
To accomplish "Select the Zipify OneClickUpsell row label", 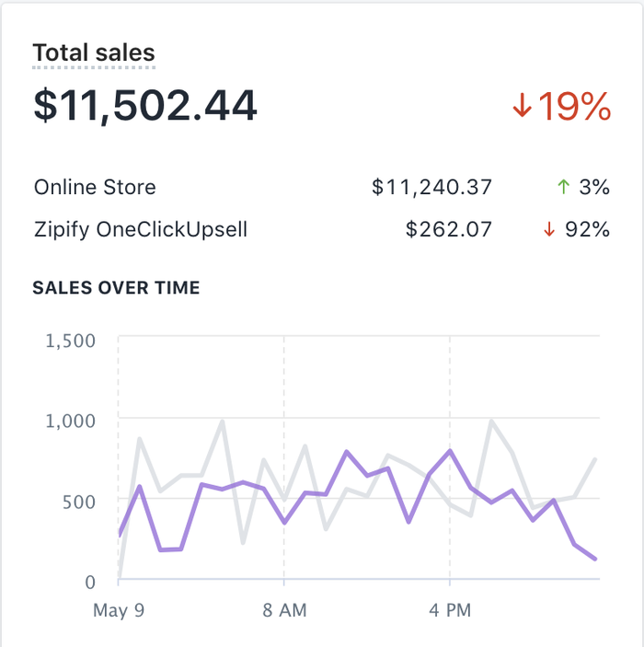I will tap(141, 229).
